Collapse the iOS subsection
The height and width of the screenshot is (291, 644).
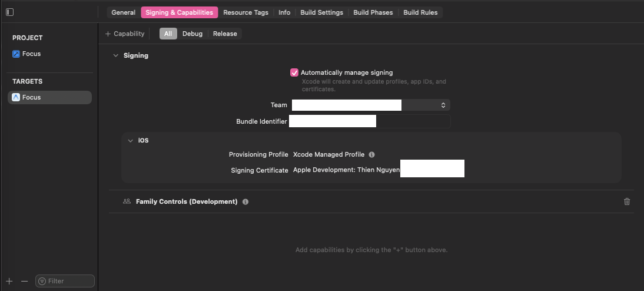coord(131,141)
